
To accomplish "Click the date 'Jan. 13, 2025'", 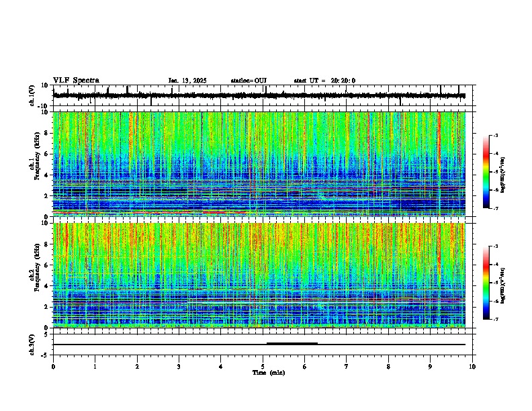I will tap(187, 81).
